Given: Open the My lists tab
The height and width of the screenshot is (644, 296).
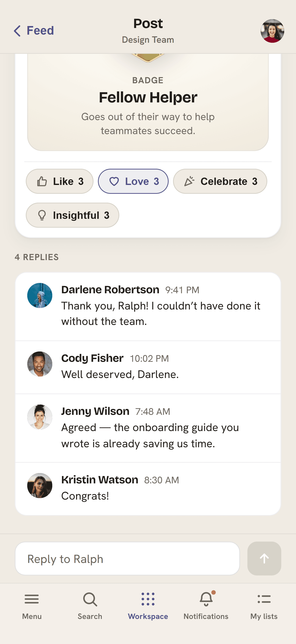Looking at the screenshot, I should click(264, 606).
